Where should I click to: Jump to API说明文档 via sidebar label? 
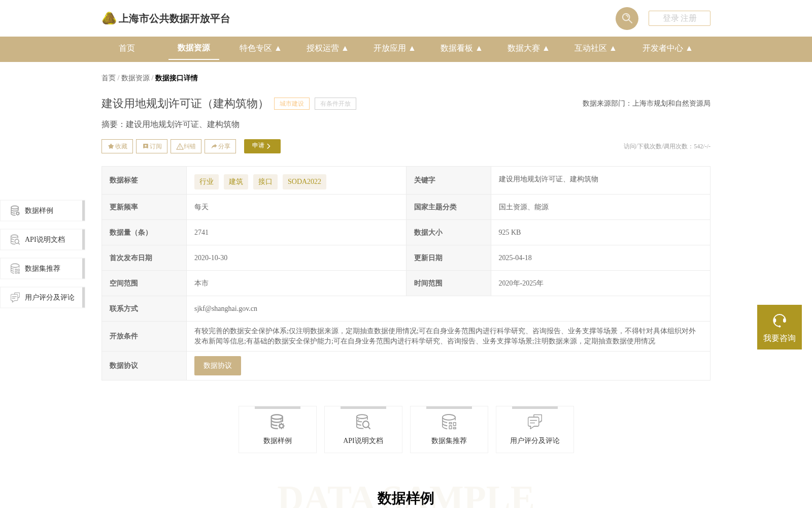point(45,240)
